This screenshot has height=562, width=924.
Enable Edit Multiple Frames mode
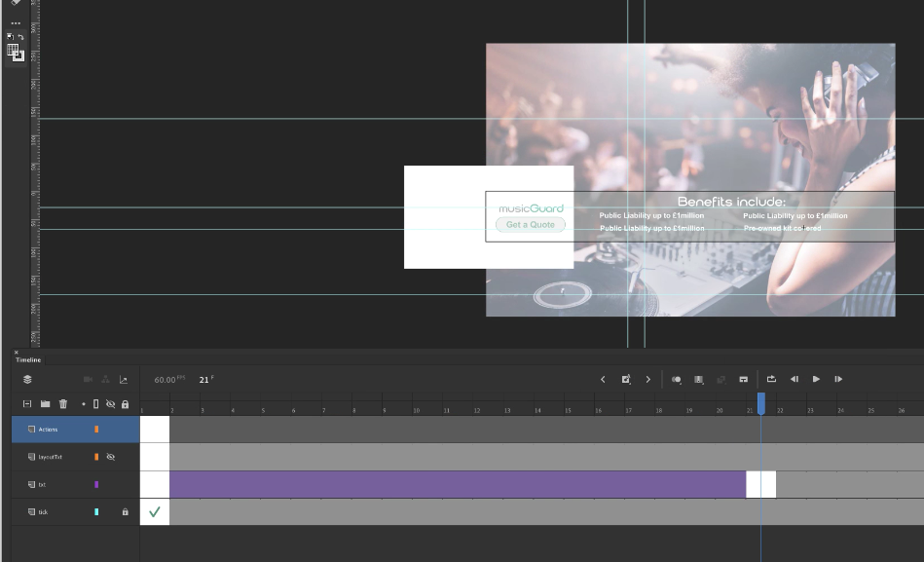(x=721, y=379)
